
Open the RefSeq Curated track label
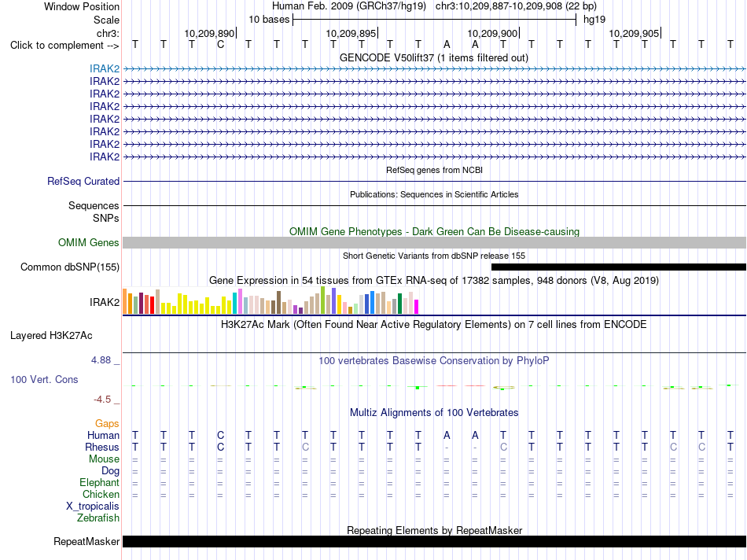point(83,181)
